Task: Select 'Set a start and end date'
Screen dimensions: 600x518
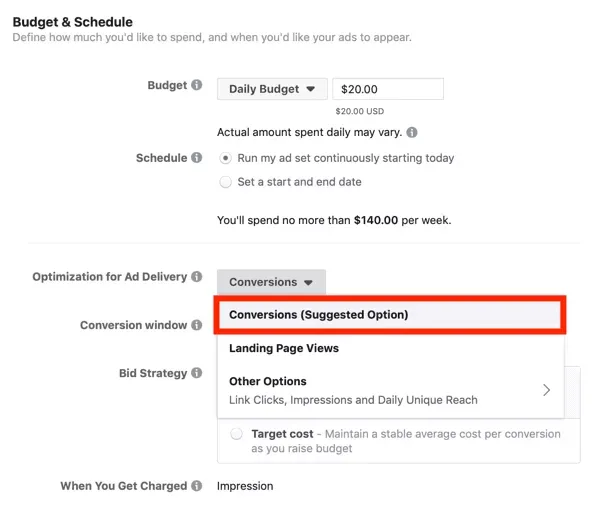Action: (227, 182)
